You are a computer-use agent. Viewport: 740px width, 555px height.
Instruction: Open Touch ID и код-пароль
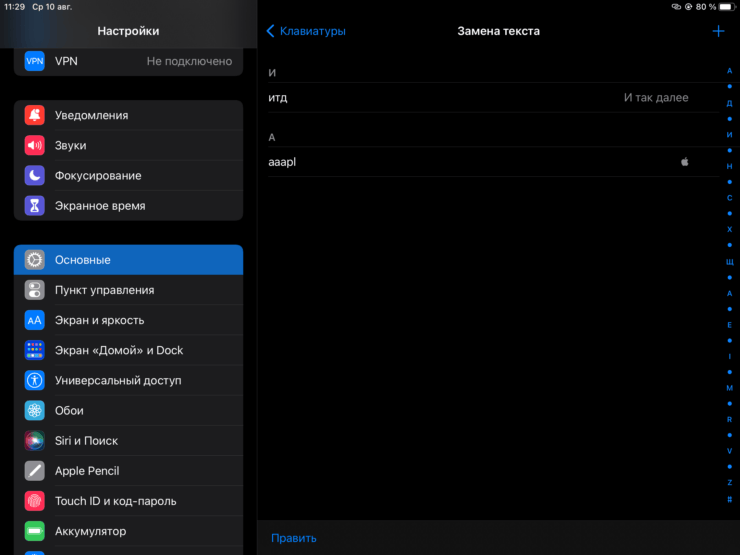coord(128,501)
